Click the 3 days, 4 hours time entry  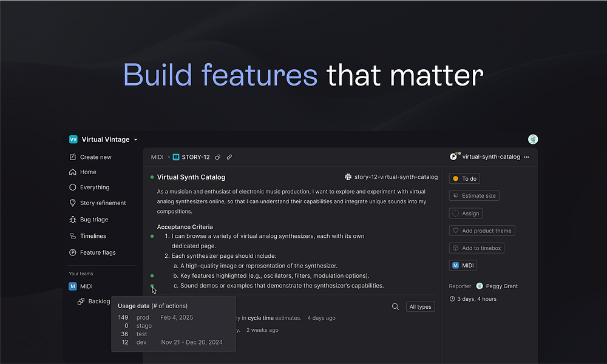point(476,299)
